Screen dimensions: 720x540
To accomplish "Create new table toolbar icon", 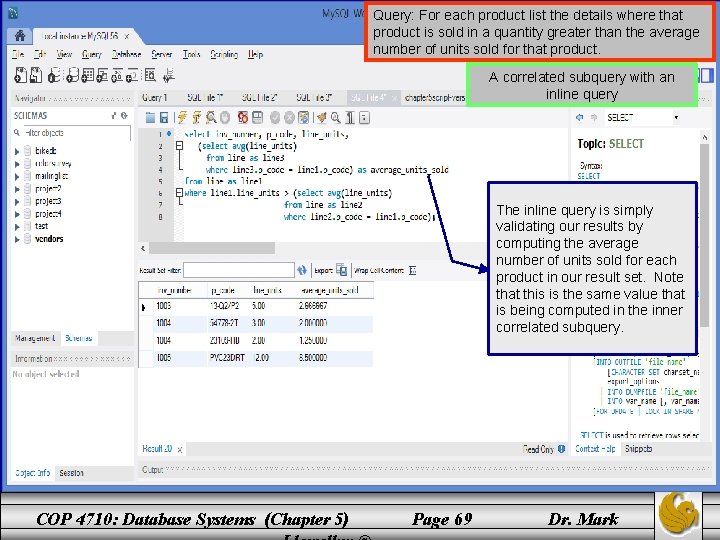I will click(87, 75).
